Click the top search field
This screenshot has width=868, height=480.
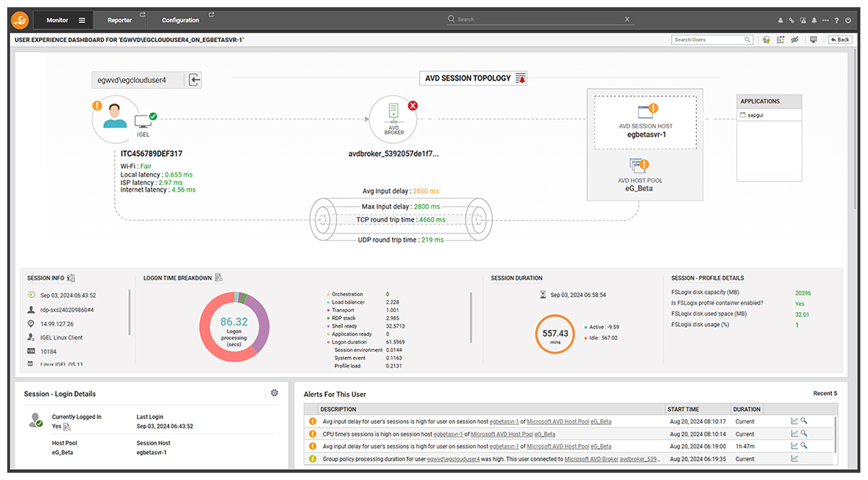tap(541, 20)
